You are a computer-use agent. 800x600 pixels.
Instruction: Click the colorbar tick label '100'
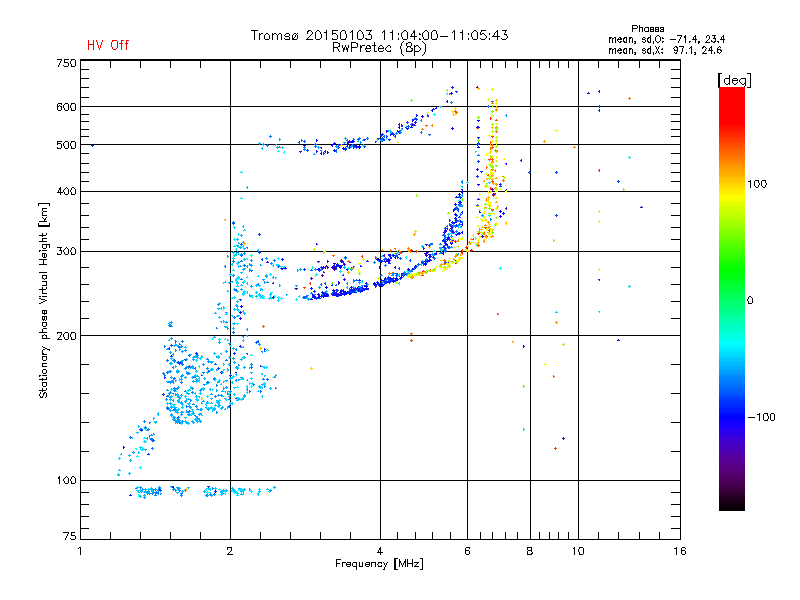(757, 184)
